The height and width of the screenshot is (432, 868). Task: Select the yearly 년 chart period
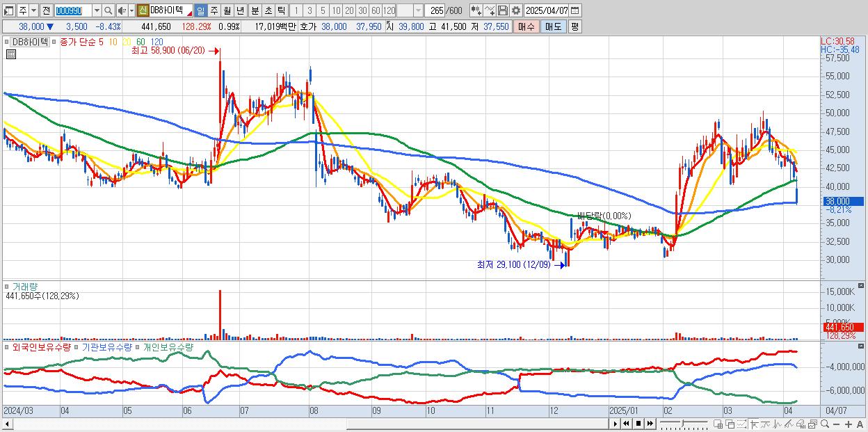tap(240, 10)
